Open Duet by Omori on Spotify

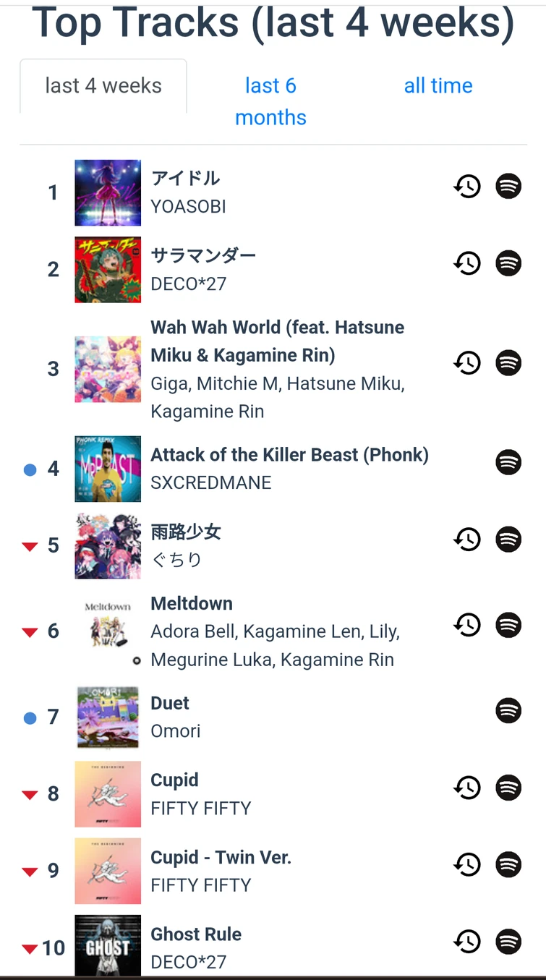coord(508,710)
